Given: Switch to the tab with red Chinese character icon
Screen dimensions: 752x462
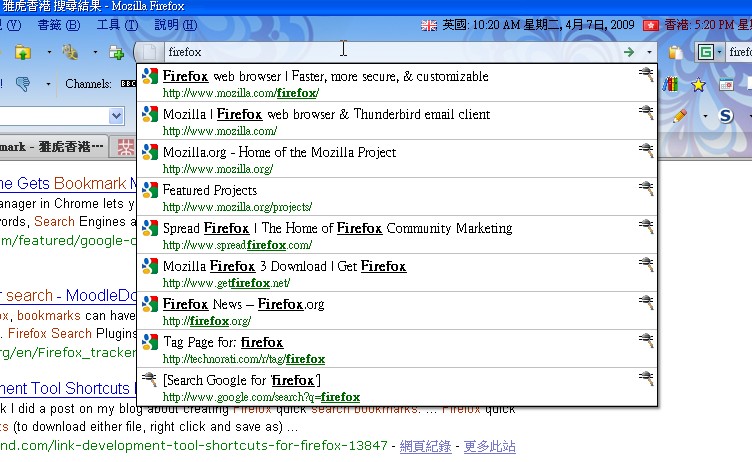Looking at the screenshot, I should (126, 147).
